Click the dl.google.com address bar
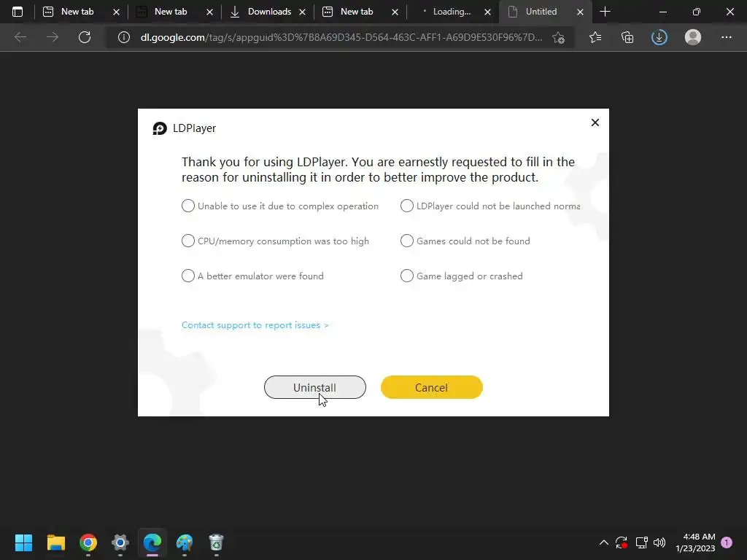This screenshot has height=560, width=747. click(x=341, y=37)
